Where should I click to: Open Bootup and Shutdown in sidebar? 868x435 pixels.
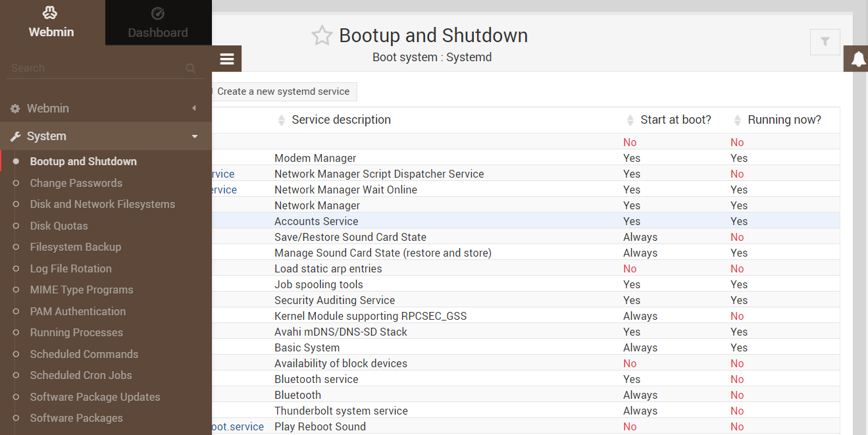pyautogui.click(x=84, y=161)
